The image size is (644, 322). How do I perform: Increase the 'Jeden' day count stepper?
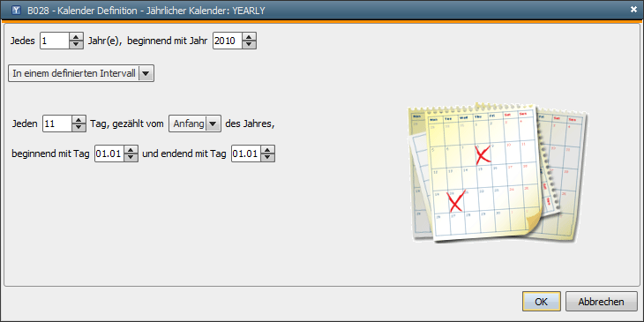click(79, 119)
